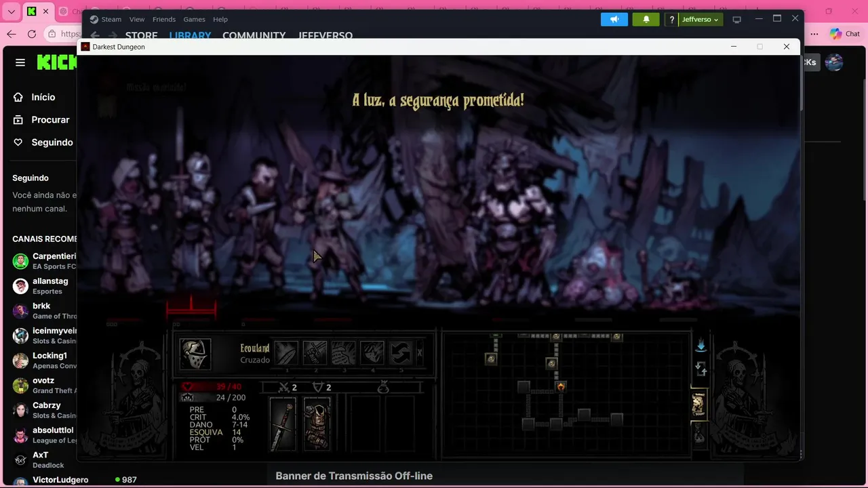Screen dimensions: 868x488
Task: Go to Steam STORE tab
Action: pos(141,35)
